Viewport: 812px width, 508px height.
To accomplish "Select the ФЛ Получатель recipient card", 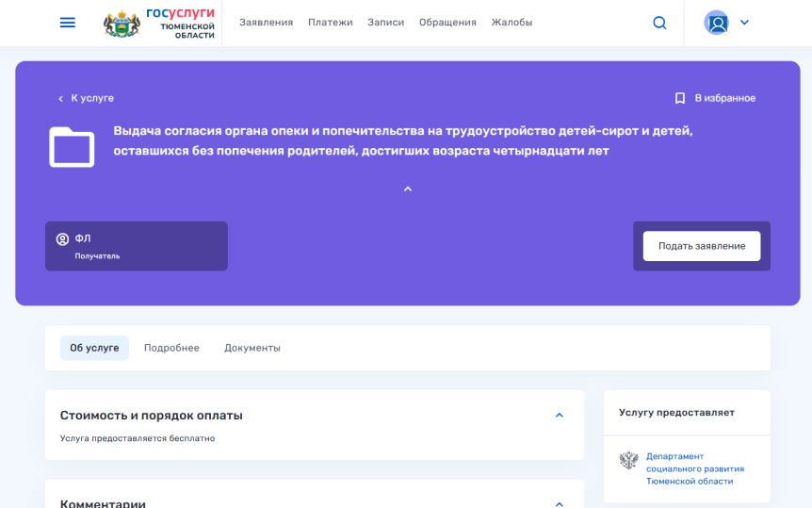I will pyautogui.click(x=137, y=246).
